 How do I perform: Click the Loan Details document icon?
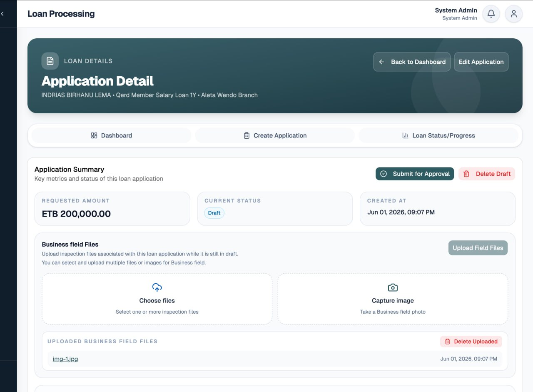50,61
